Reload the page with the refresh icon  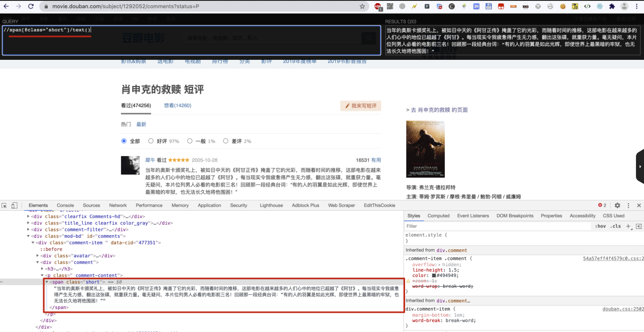pyautogui.click(x=31, y=6)
